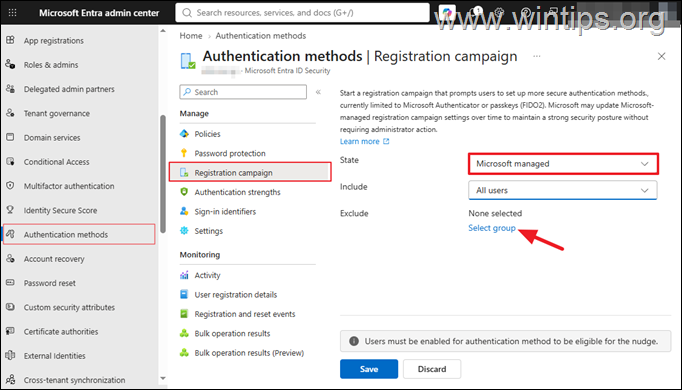Click the Registration and reset events icon
The height and width of the screenshot is (390, 682).
[184, 314]
